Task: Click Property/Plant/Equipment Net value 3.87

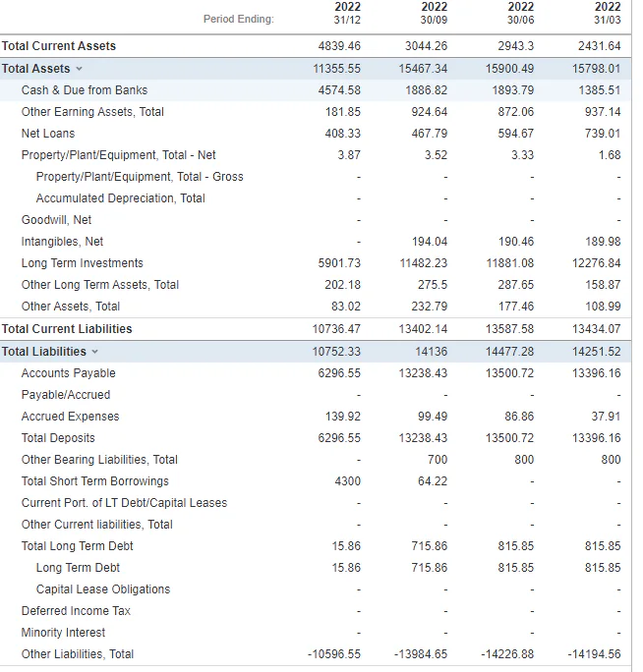Action: (349, 155)
